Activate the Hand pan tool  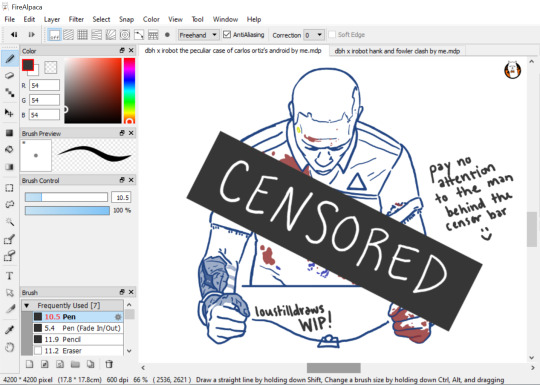pyautogui.click(x=9, y=347)
